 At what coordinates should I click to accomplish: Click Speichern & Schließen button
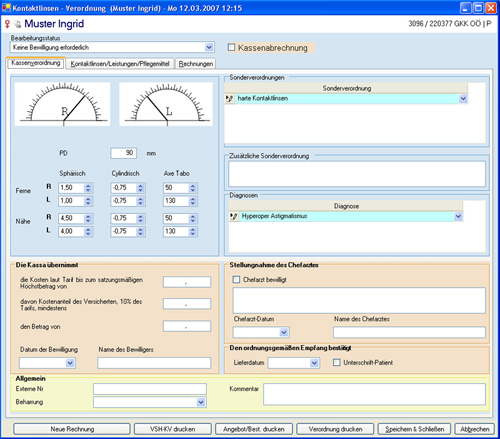click(414, 429)
